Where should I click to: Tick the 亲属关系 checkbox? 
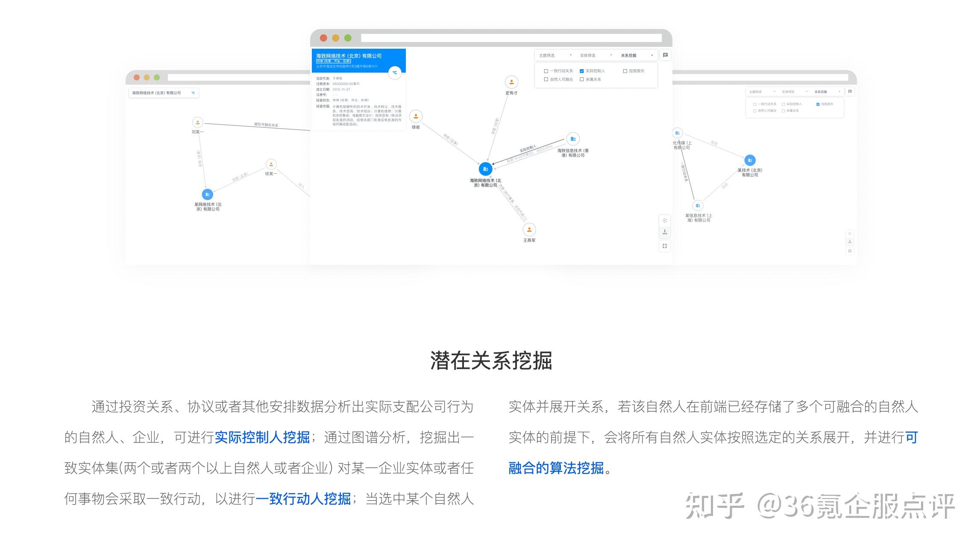[582, 79]
